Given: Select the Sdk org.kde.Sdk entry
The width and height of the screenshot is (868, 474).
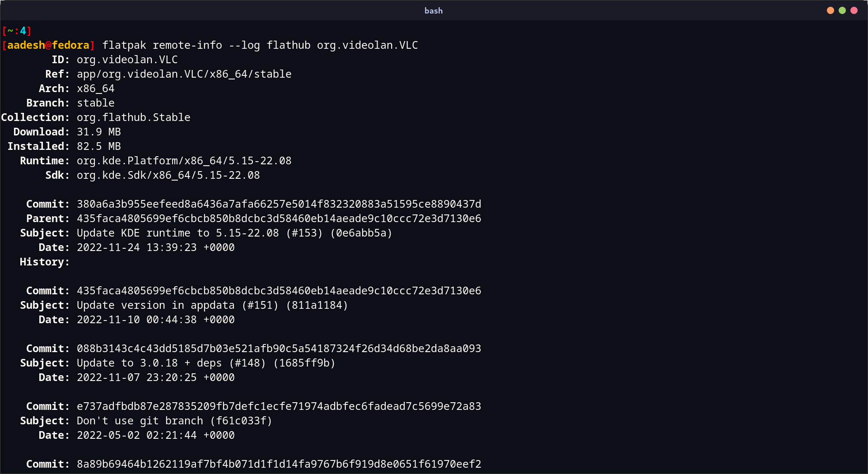Looking at the screenshot, I should pyautogui.click(x=168, y=175).
